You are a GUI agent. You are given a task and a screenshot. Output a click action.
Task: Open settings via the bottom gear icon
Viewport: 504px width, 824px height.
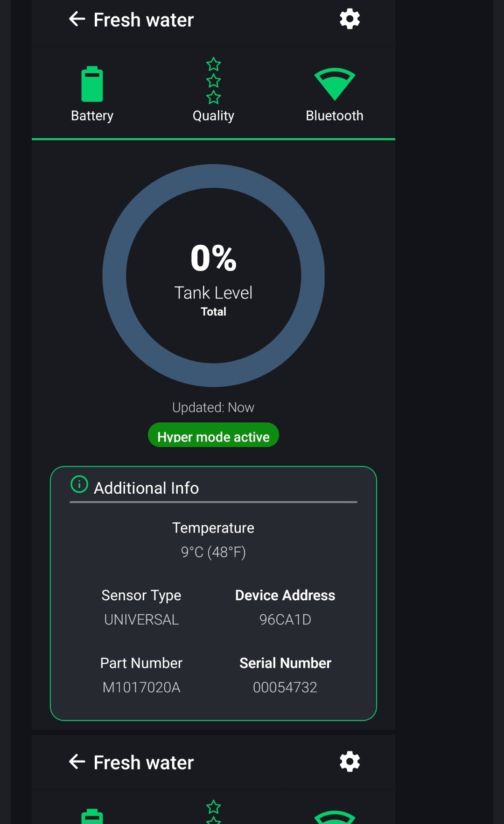click(350, 762)
